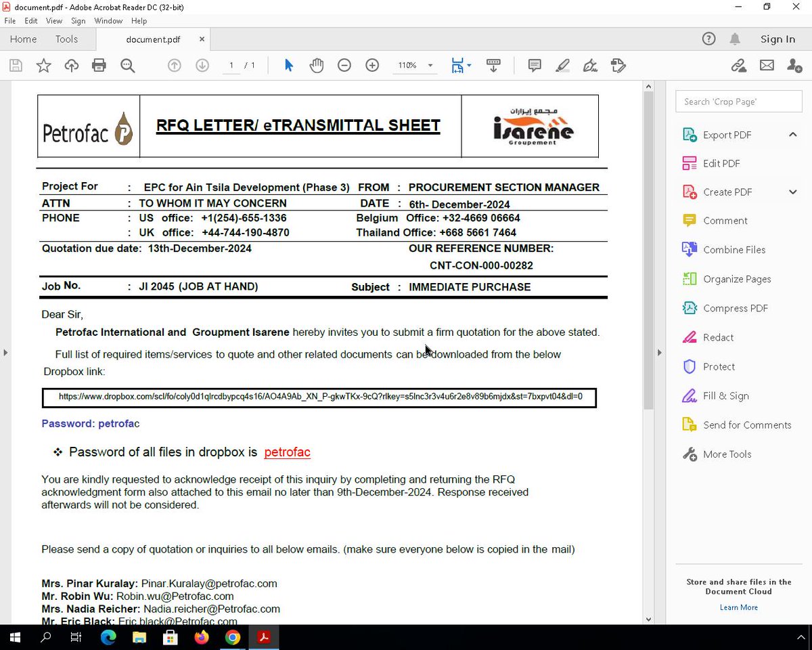This screenshot has height=650, width=812.
Task: Click the upload to cloud icon
Action: point(72,66)
